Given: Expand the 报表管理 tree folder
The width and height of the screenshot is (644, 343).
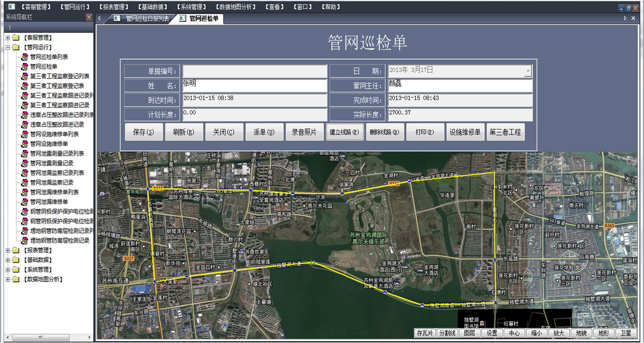Looking at the screenshot, I should pos(8,250).
